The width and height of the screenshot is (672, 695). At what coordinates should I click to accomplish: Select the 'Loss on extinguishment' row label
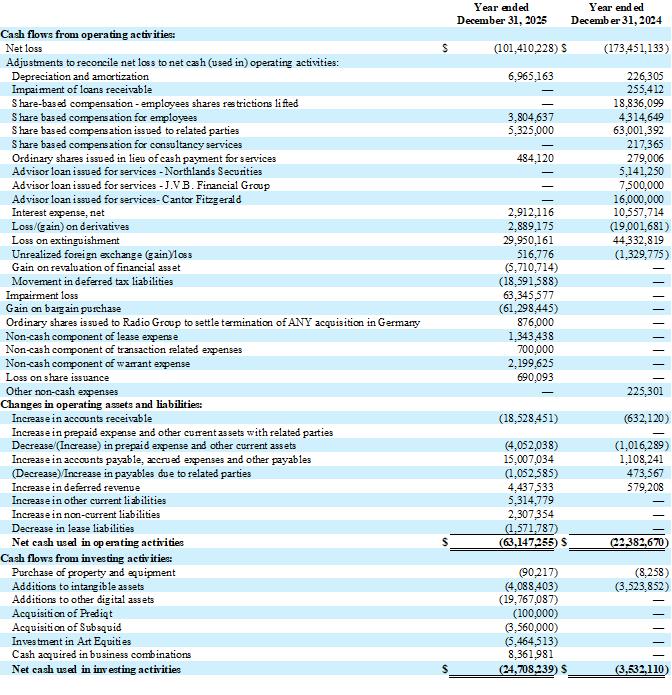pyautogui.click(x=66, y=240)
